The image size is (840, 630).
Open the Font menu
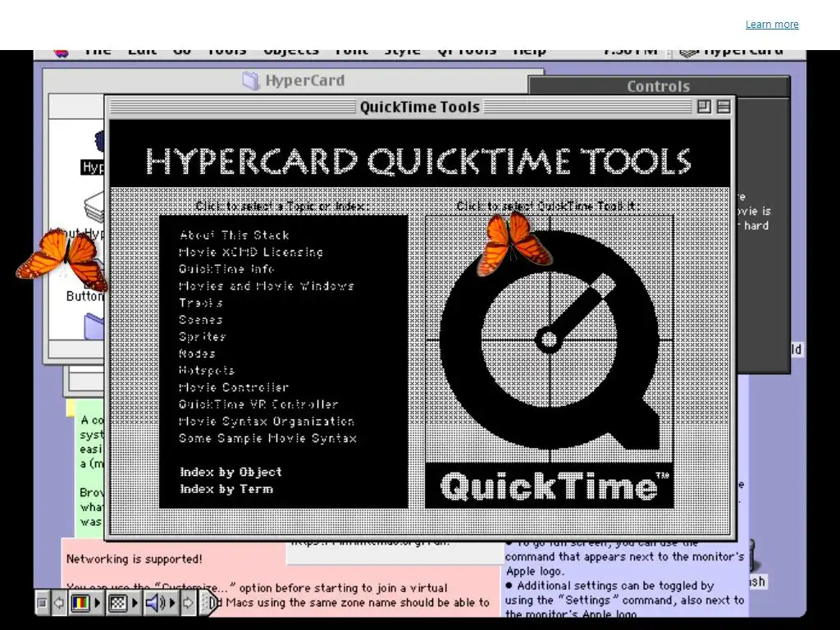tap(351, 52)
